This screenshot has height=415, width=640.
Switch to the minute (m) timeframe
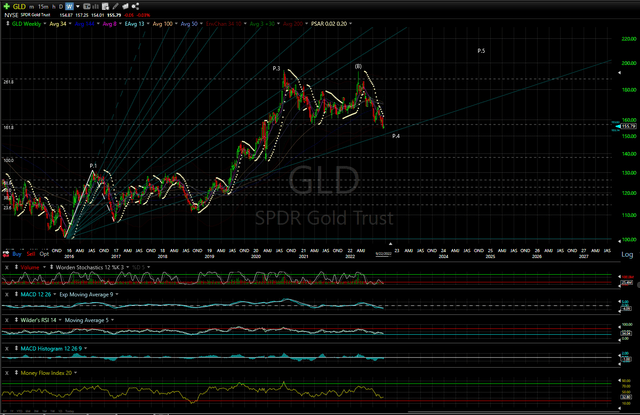pyautogui.click(x=31, y=7)
